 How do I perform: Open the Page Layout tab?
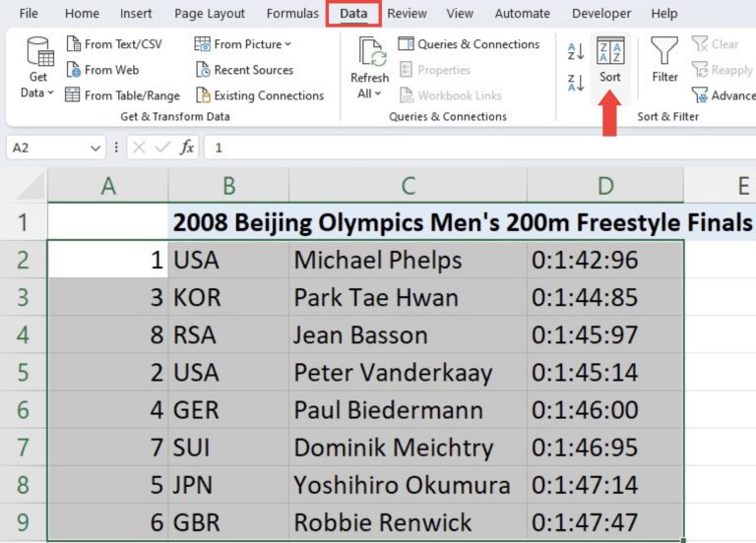tap(210, 14)
